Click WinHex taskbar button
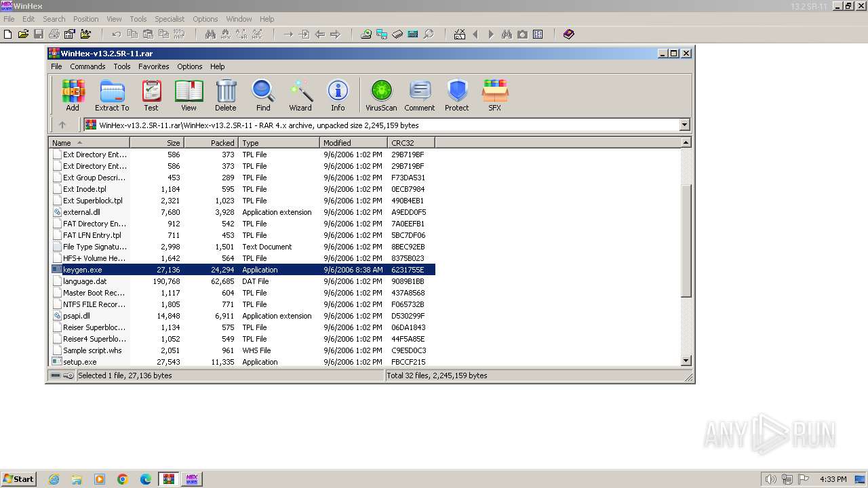Viewport: 868px width, 488px height. coord(191,479)
